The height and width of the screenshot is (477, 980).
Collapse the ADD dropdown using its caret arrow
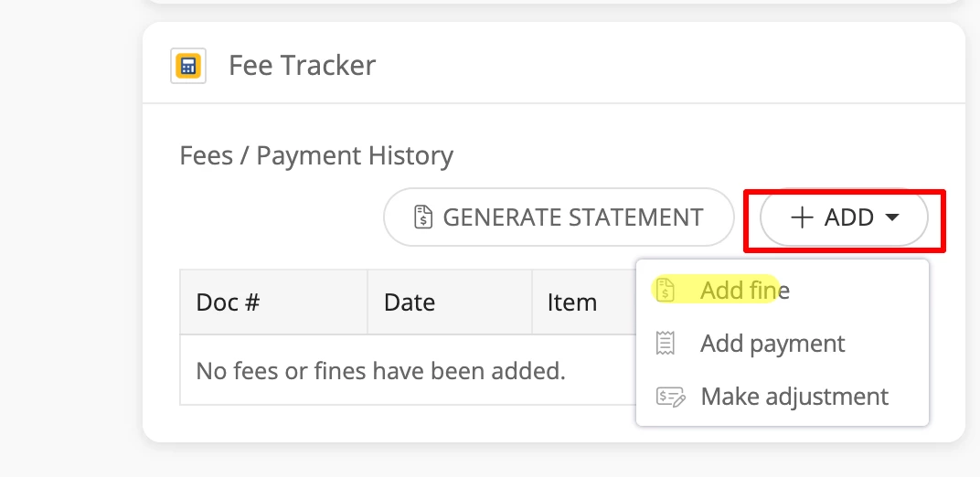click(x=893, y=217)
